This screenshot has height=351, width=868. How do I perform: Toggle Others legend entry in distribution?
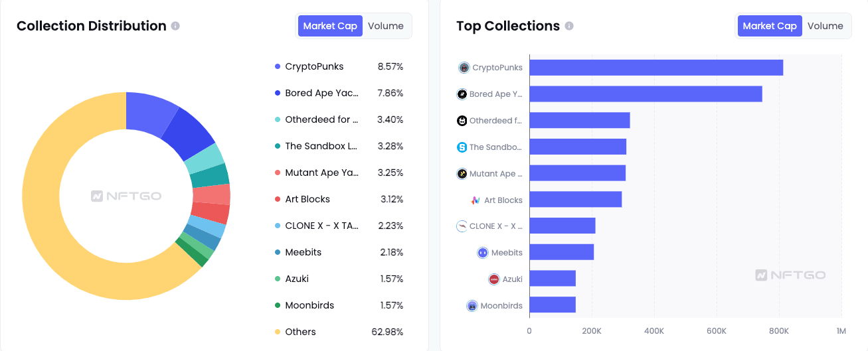click(x=300, y=332)
